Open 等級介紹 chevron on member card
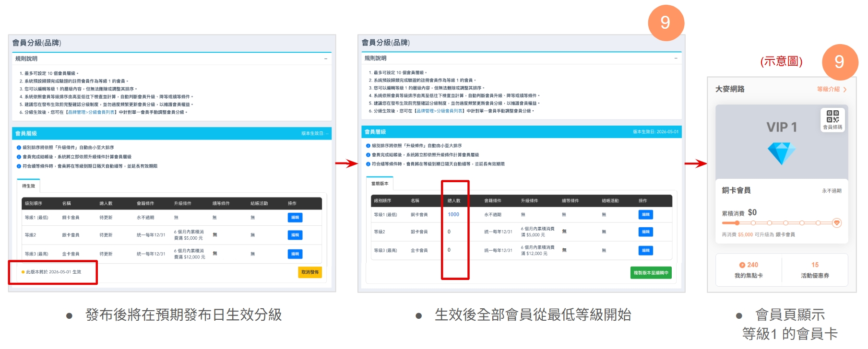This screenshot has height=349, width=868. tap(844, 90)
